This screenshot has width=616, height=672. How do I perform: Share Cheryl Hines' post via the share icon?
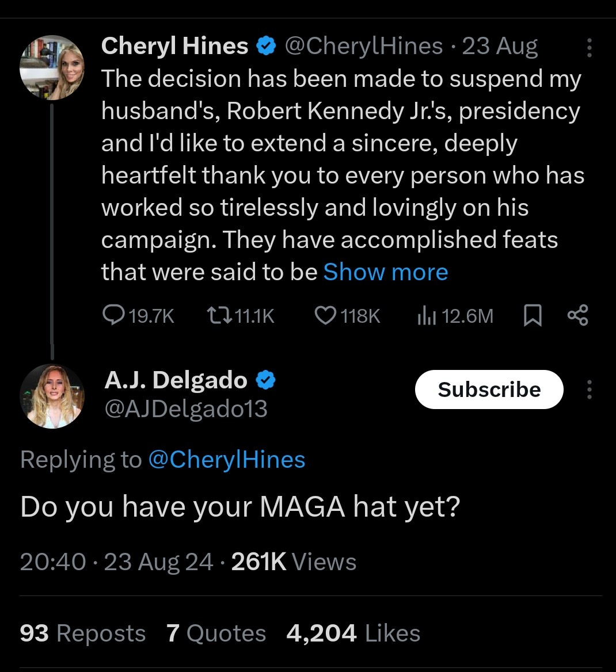[x=577, y=315]
